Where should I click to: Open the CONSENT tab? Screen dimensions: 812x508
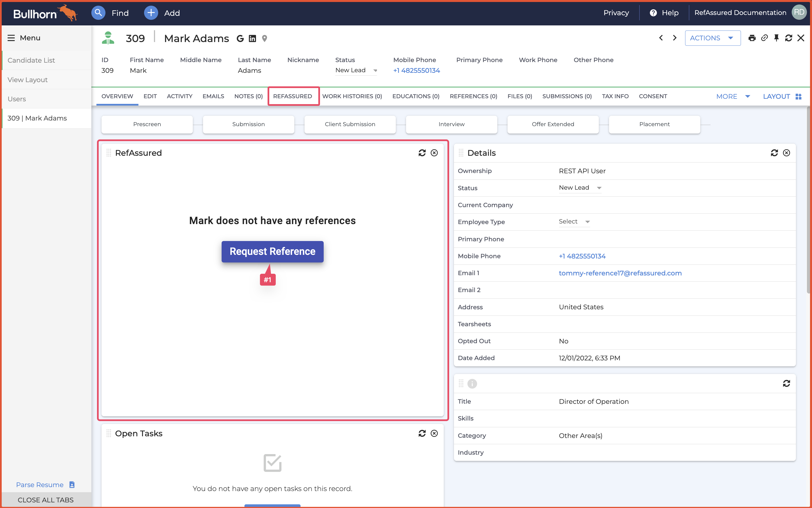point(653,97)
